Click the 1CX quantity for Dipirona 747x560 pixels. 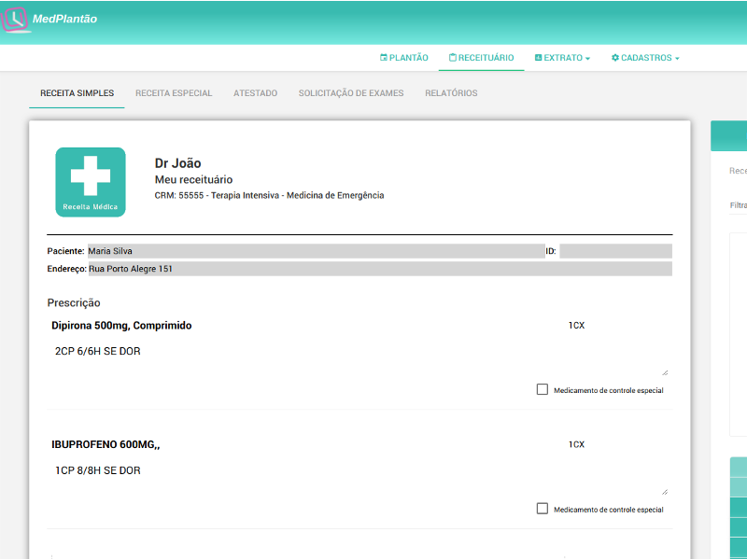(576, 326)
